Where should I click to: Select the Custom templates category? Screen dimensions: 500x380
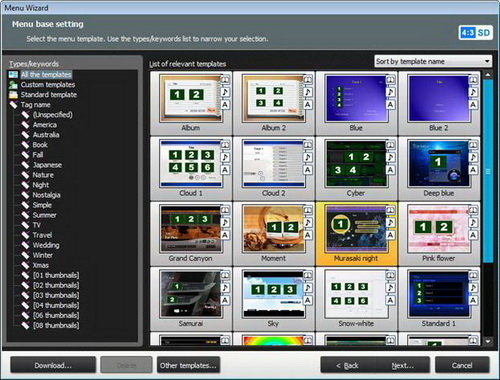[x=48, y=85]
